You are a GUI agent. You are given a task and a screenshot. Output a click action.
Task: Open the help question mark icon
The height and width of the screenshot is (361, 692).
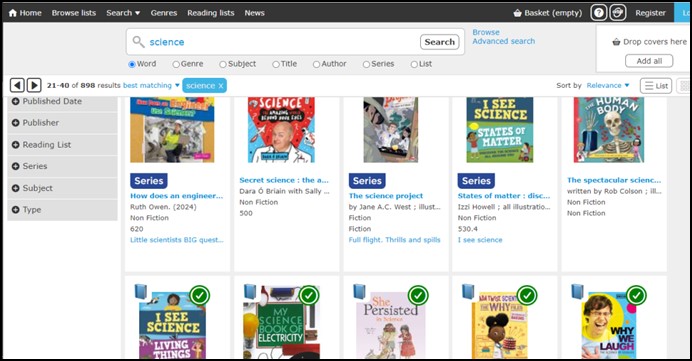(598, 13)
